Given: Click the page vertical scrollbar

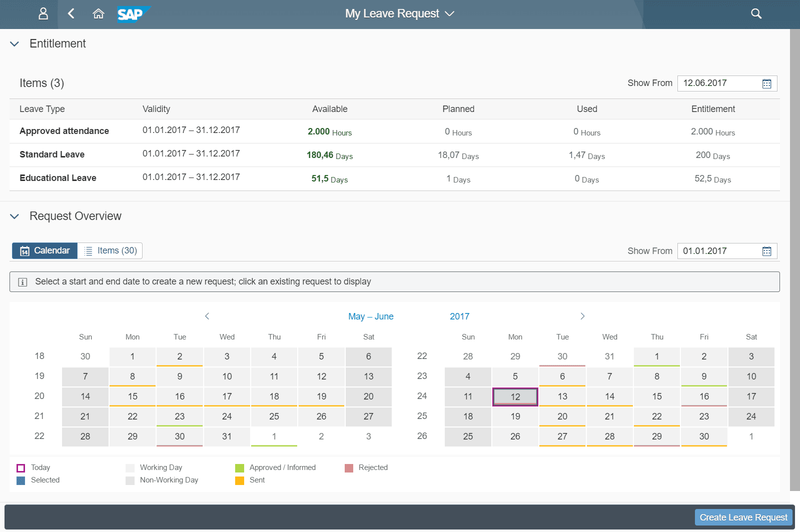Looking at the screenshot, I should click(794, 260).
